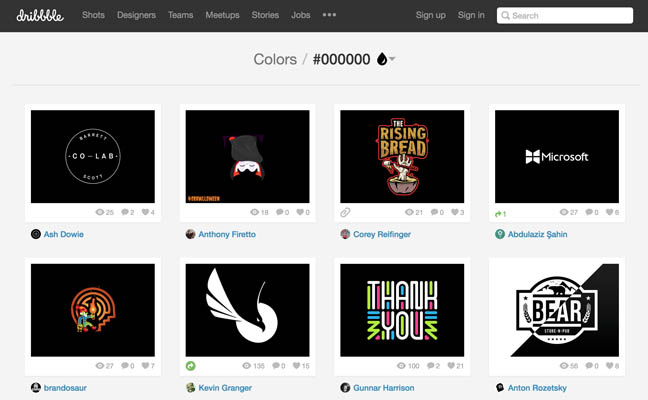Click the Colors breadcrumb link
The height and width of the screenshot is (400, 648).
(x=275, y=60)
